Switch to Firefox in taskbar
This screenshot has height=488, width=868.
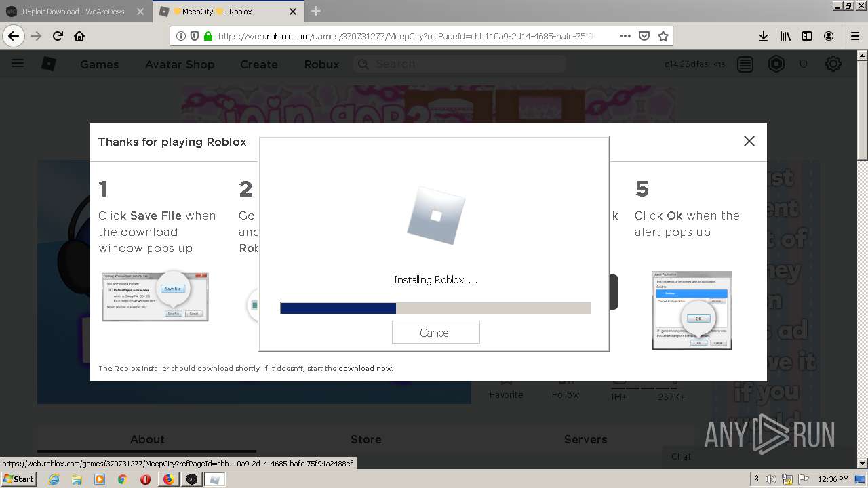tap(168, 479)
